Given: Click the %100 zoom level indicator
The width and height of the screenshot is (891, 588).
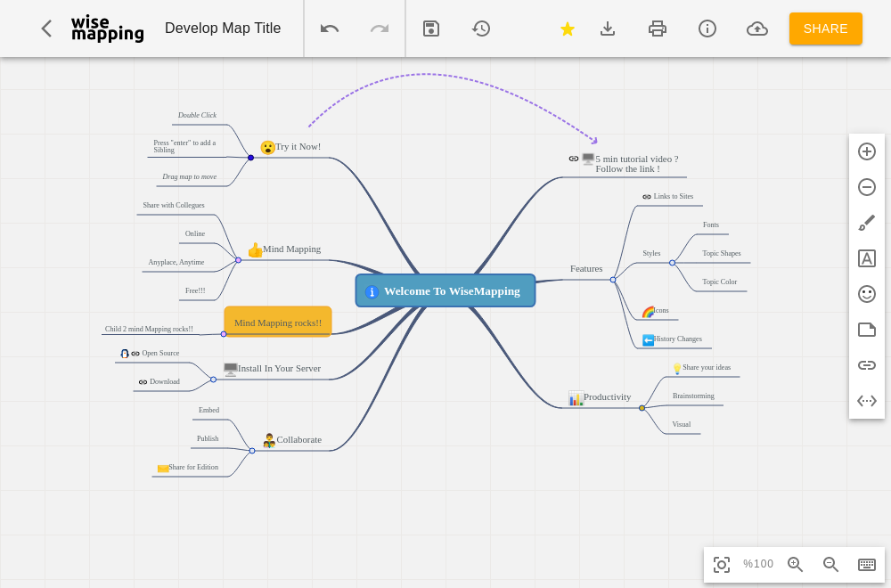Looking at the screenshot, I should 758,564.
